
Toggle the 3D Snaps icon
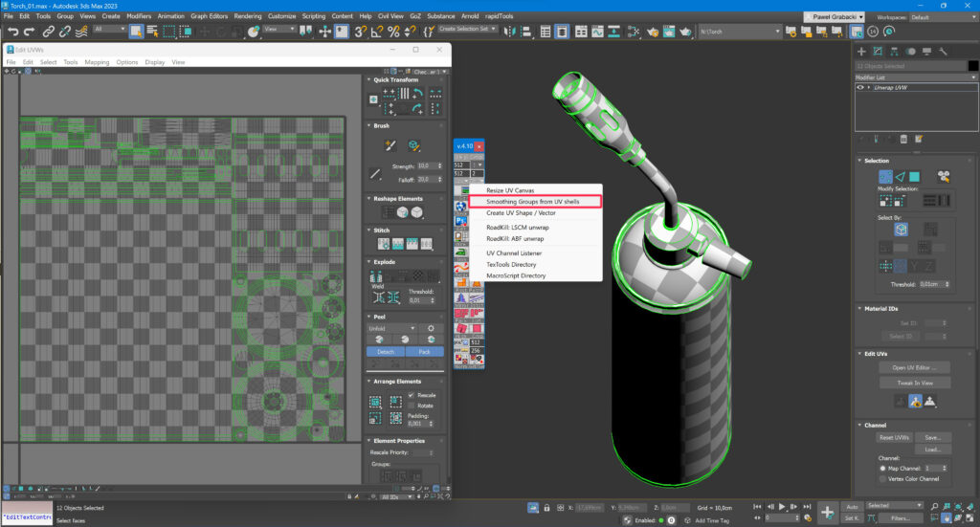361,32
